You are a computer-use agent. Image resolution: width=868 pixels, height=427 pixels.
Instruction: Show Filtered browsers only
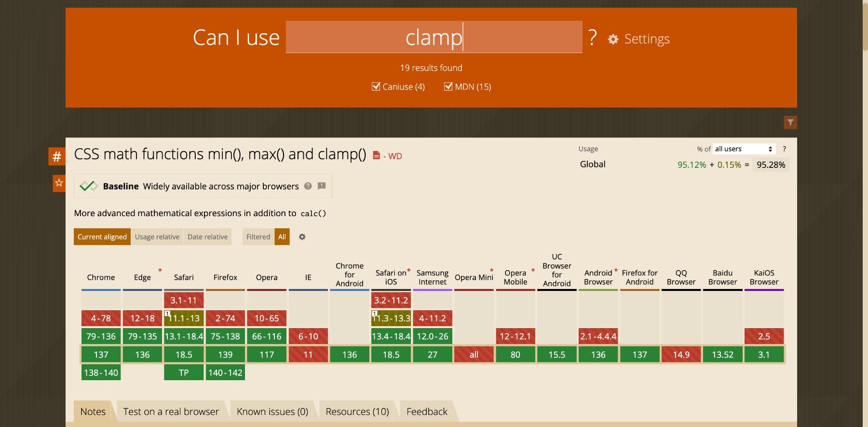(x=258, y=237)
